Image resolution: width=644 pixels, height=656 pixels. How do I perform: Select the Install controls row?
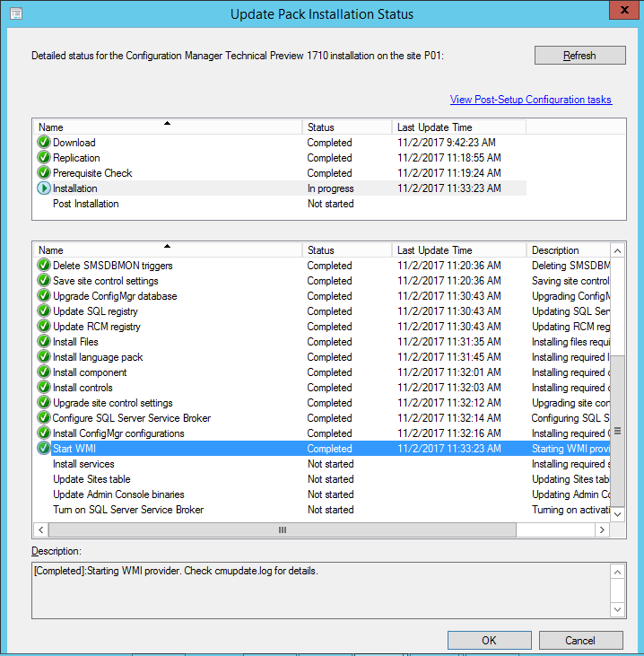click(322, 388)
